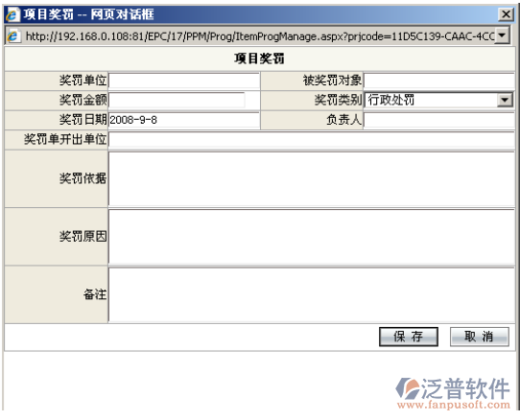Focus the 奖罚单位 input field

coord(184,81)
